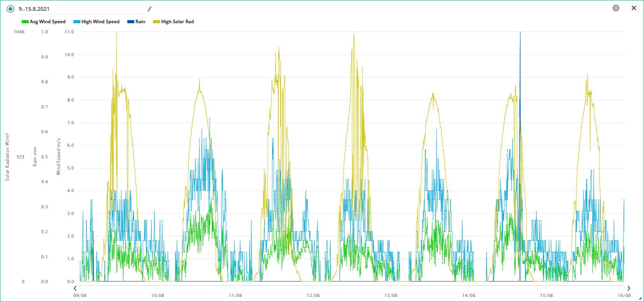Click the Solar Radiation W/m² axis title
The width and height of the screenshot is (644, 302).
coord(7,156)
